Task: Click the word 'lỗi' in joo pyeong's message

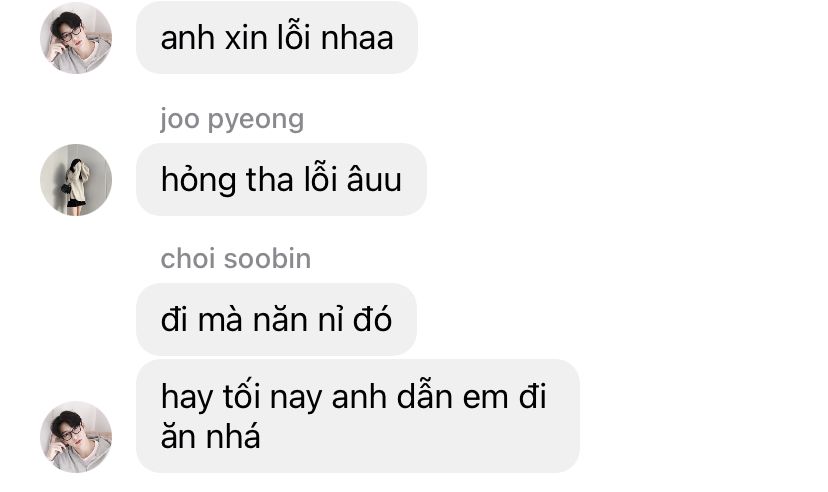Action: (321, 178)
